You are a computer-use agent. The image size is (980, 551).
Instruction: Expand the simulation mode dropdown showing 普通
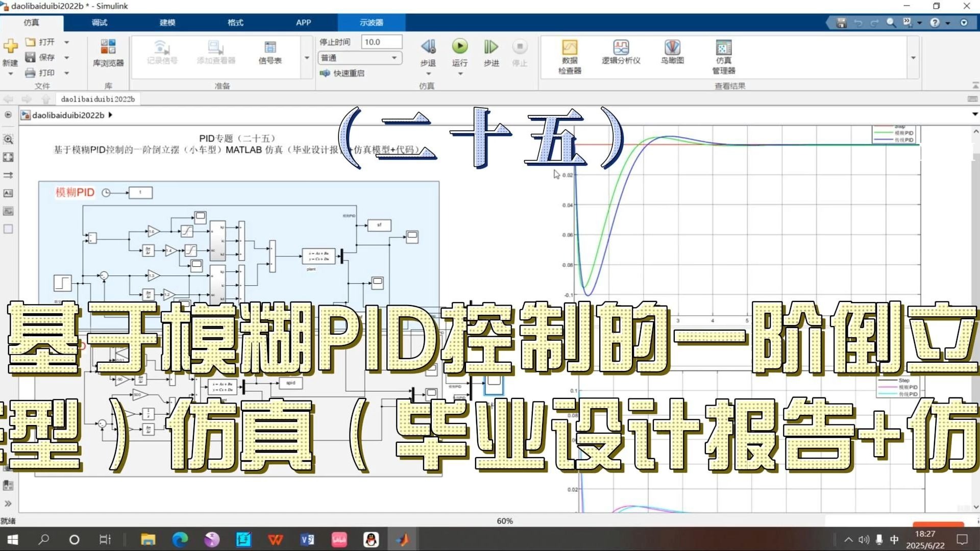394,58
